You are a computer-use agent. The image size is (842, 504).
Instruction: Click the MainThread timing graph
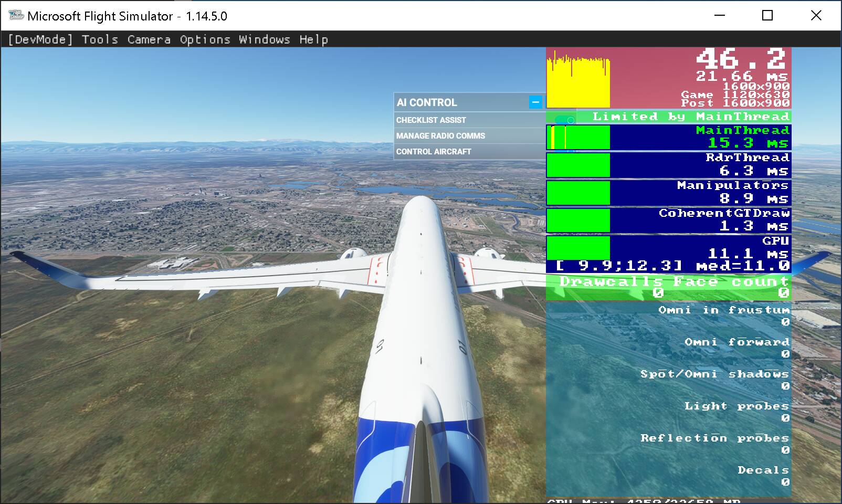click(x=578, y=137)
